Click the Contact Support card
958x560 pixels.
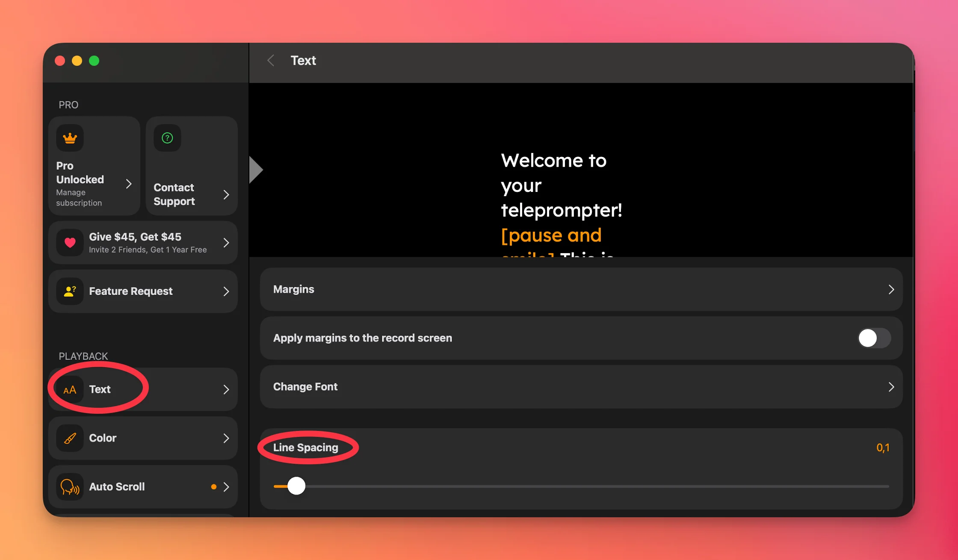(x=191, y=167)
